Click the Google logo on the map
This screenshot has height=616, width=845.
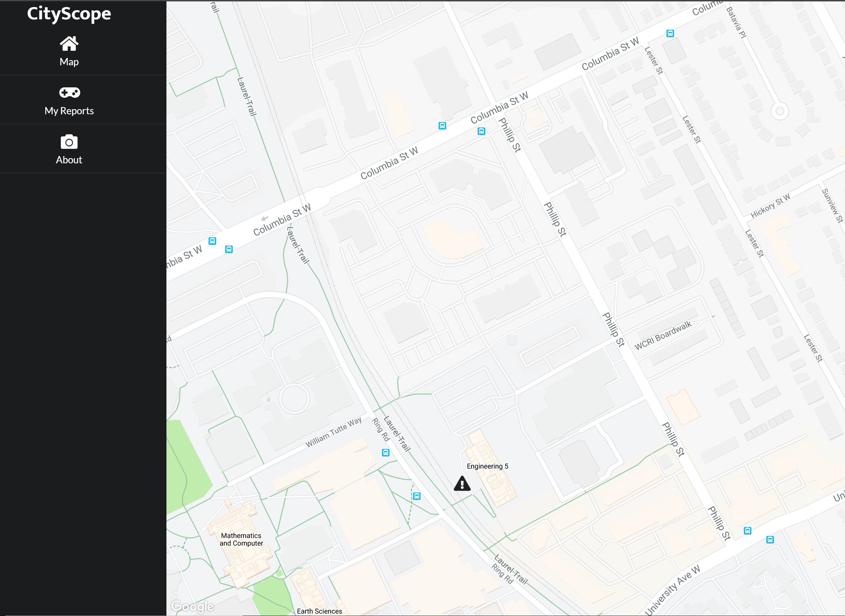click(192, 607)
